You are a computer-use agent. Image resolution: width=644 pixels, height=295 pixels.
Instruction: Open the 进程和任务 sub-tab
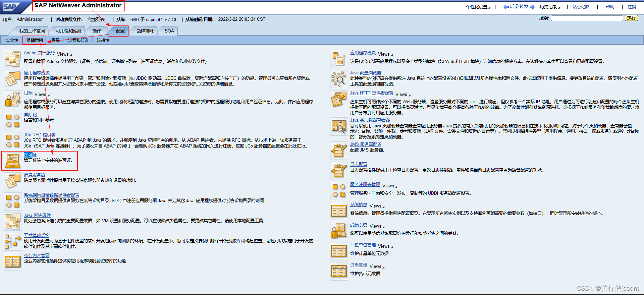coord(78,40)
